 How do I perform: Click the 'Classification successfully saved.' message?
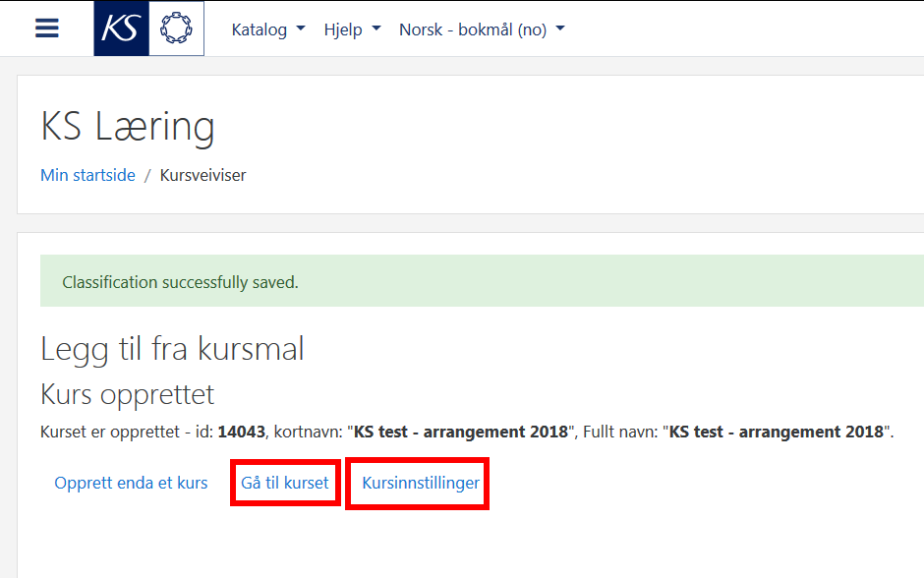pyautogui.click(x=180, y=282)
